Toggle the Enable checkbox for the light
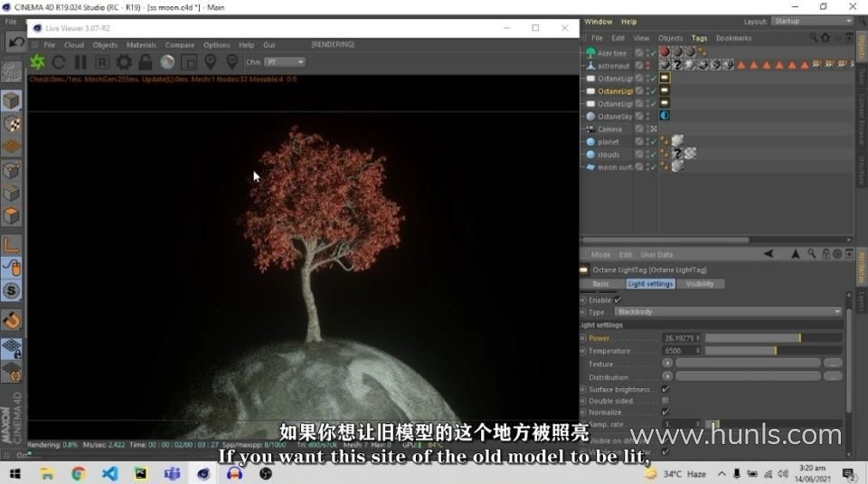 tap(618, 299)
